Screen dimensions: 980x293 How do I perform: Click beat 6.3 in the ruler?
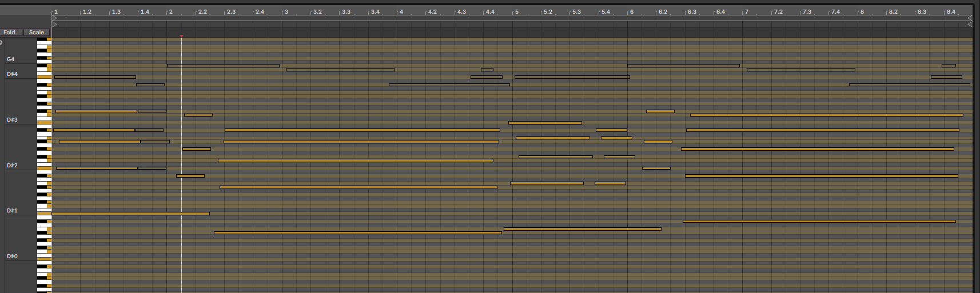click(x=692, y=11)
